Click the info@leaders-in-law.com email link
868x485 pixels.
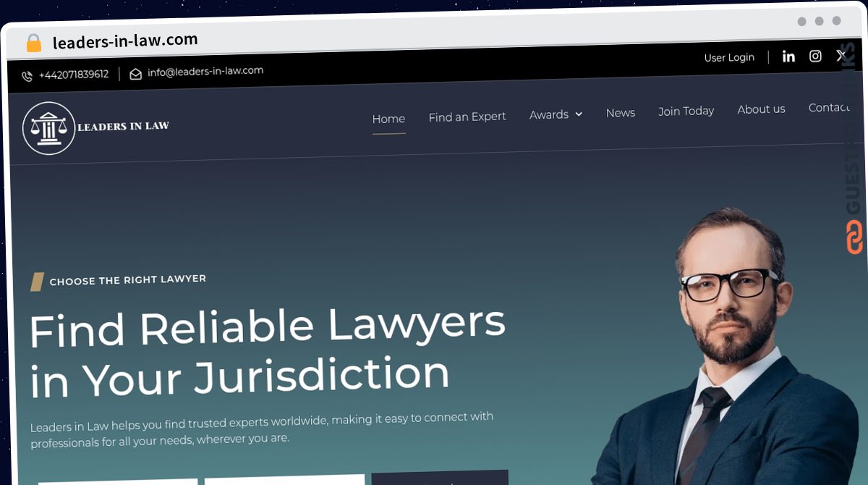(205, 71)
